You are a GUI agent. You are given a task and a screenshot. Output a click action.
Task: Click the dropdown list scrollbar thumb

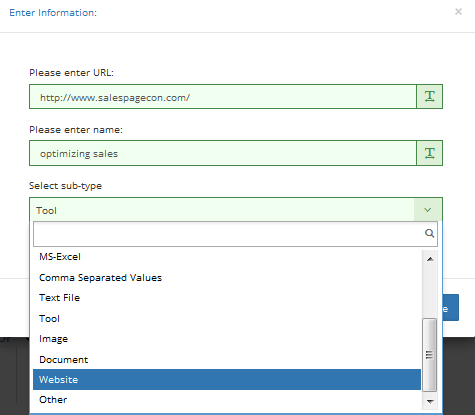coord(430,355)
